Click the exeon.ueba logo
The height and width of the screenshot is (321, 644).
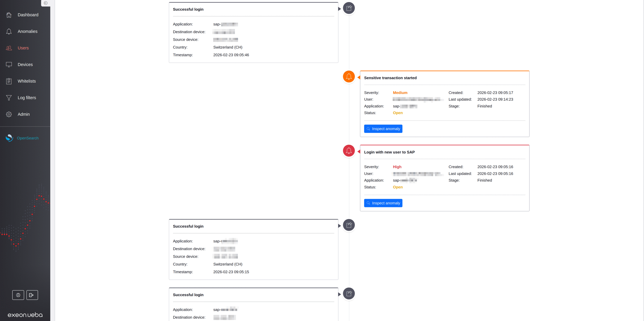[25, 315]
